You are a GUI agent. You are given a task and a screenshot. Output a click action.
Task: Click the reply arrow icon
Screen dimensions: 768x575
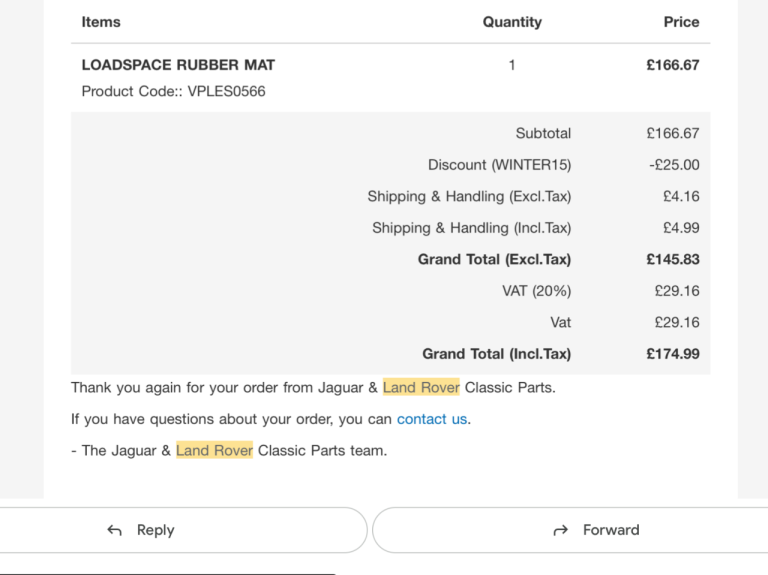pos(115,530)
